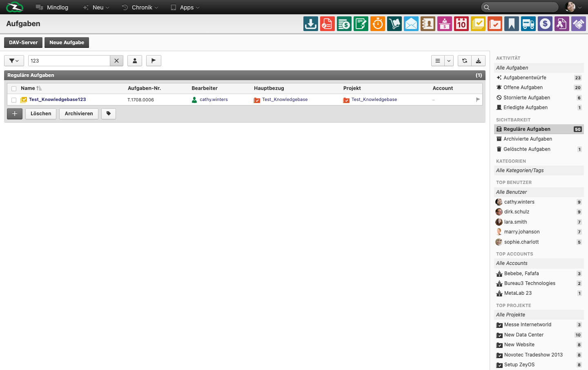Open the blue download tray app icon
The height and width of the screenshot is (370, 588).
pyautogui.click(x=311, y=24)
